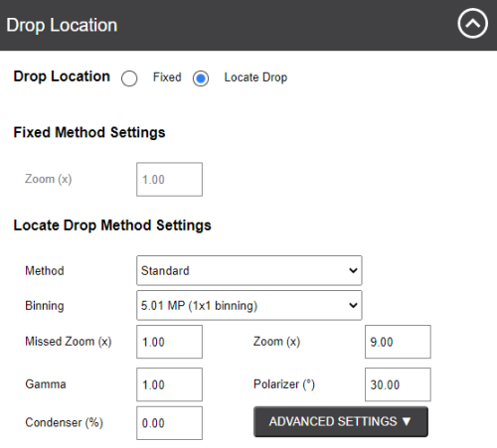
Task: Click the 'Missed Zoom (x)' label
Action: 69,342
